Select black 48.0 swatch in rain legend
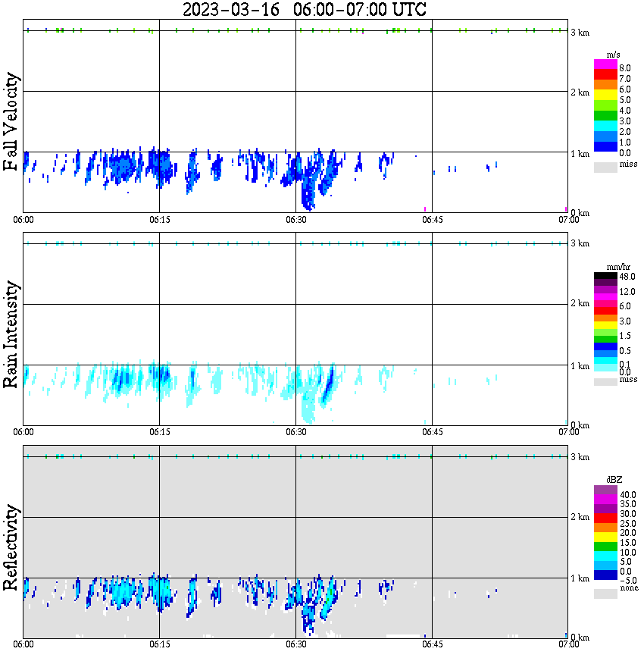 coord(605,276)
